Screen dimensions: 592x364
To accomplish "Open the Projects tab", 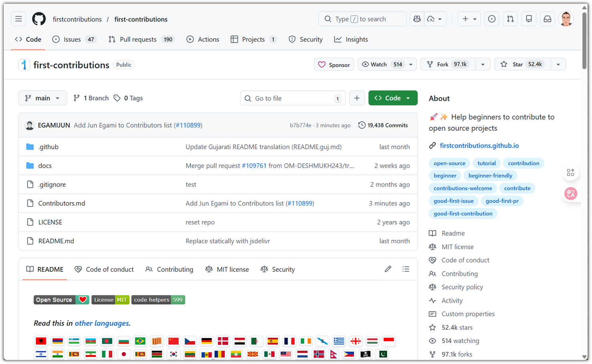I will tap(254, 39).
